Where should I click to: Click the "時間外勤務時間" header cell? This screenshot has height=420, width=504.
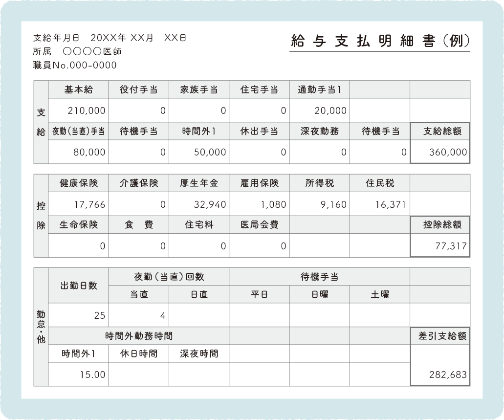point(138,336)
